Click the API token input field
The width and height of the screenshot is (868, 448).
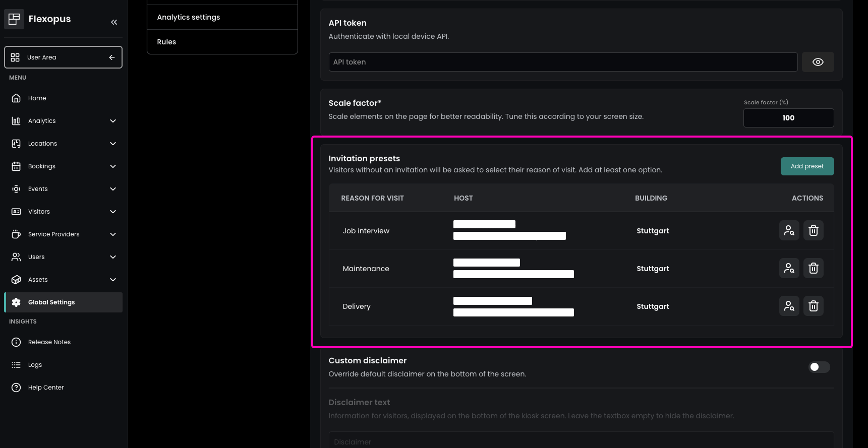[562, 62]
